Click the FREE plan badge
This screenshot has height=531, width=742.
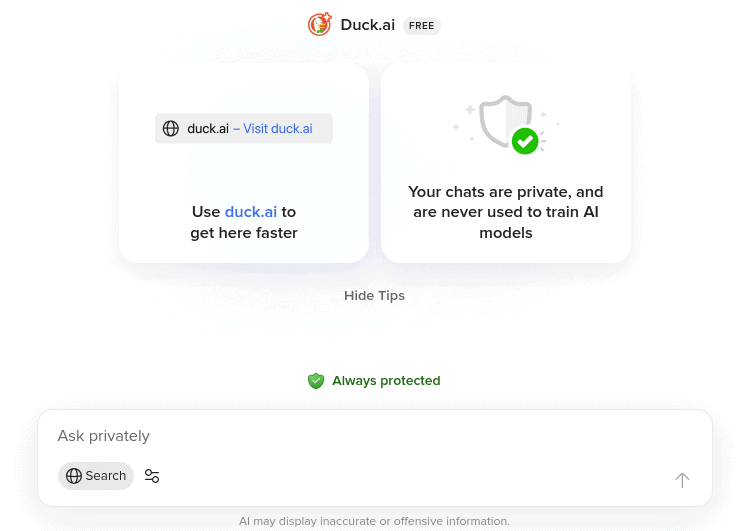422,26
